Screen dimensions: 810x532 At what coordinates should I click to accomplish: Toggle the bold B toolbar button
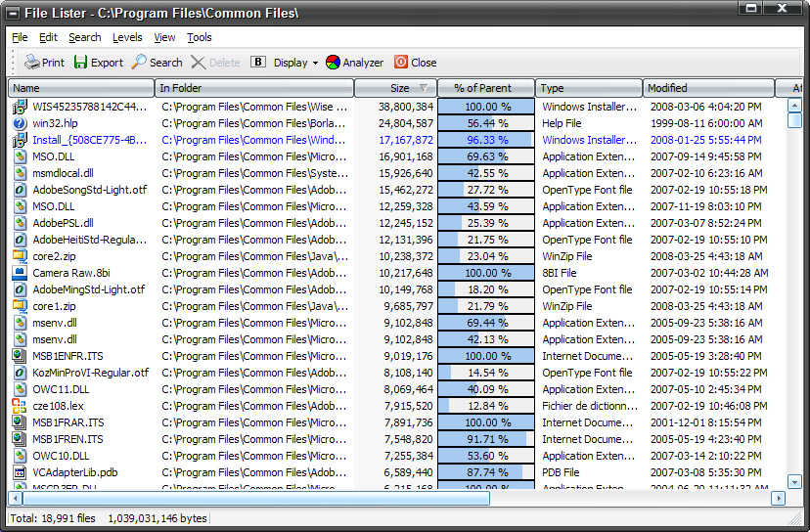coord(258,63)
